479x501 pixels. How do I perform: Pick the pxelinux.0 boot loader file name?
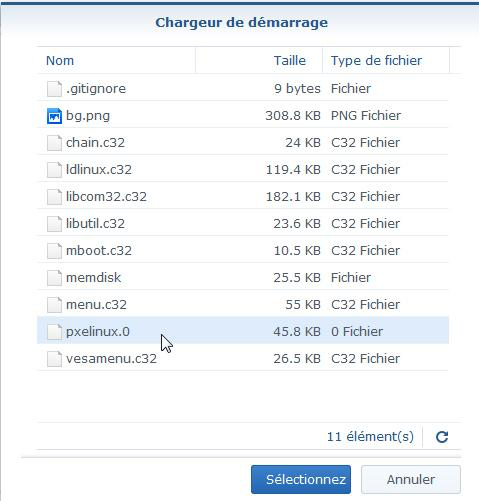tap(98, 332)
